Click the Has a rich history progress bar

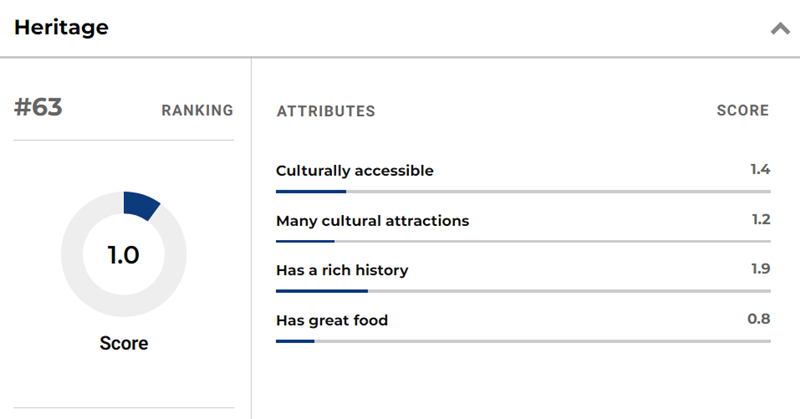523,291
